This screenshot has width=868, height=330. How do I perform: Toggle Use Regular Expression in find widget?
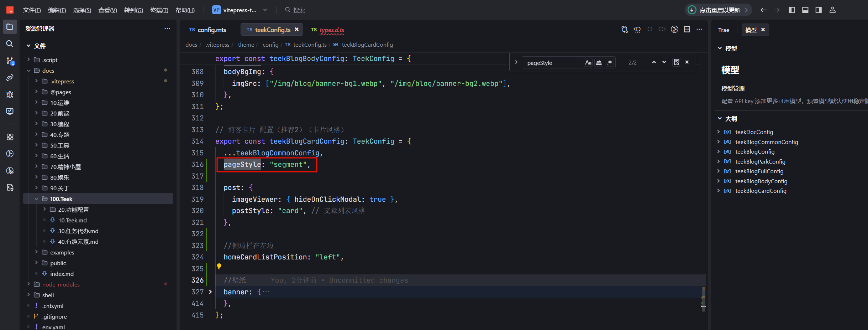pyautogui.click(x=610, y=63)
